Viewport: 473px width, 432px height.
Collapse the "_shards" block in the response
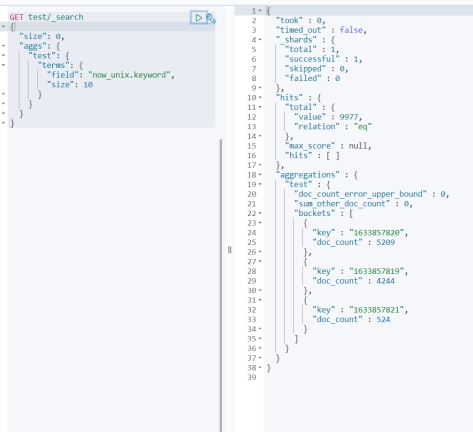[260, 40]
